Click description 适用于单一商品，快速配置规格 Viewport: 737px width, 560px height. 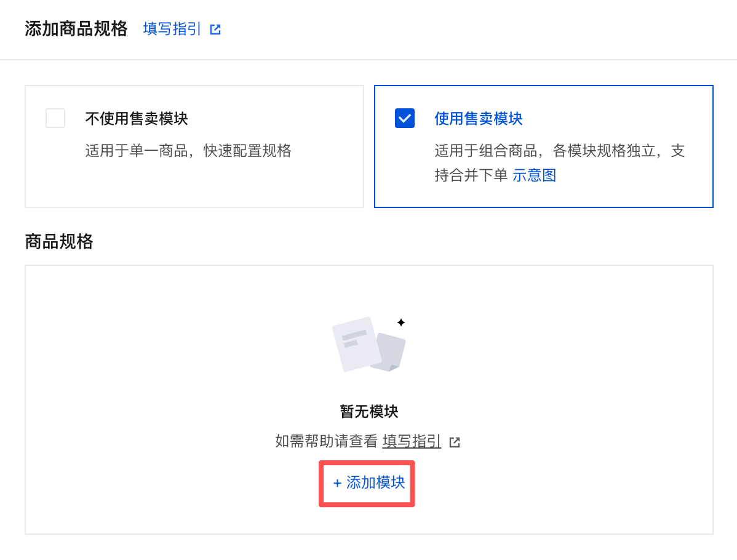pyautogui.click(x=188, y=151)
